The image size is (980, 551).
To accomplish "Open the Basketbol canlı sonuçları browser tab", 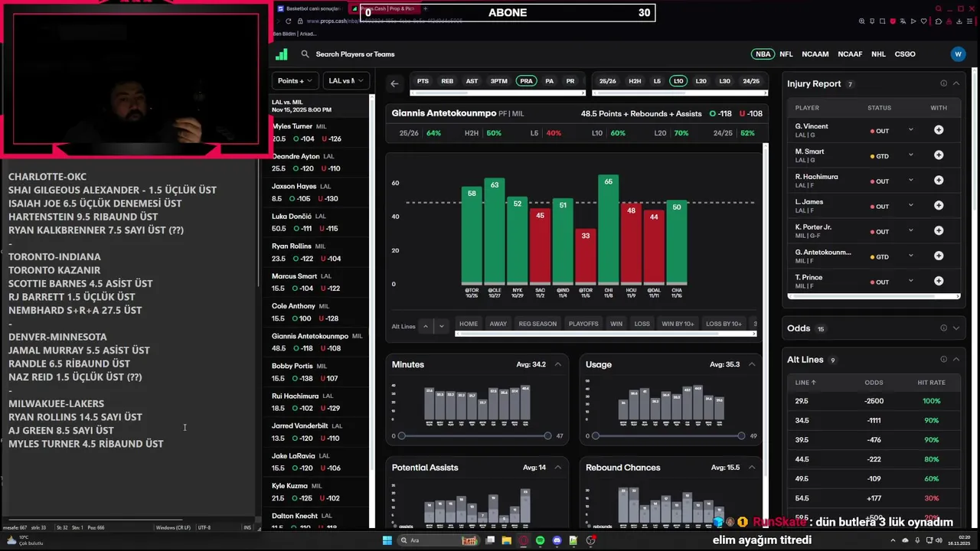I will 312,8.
